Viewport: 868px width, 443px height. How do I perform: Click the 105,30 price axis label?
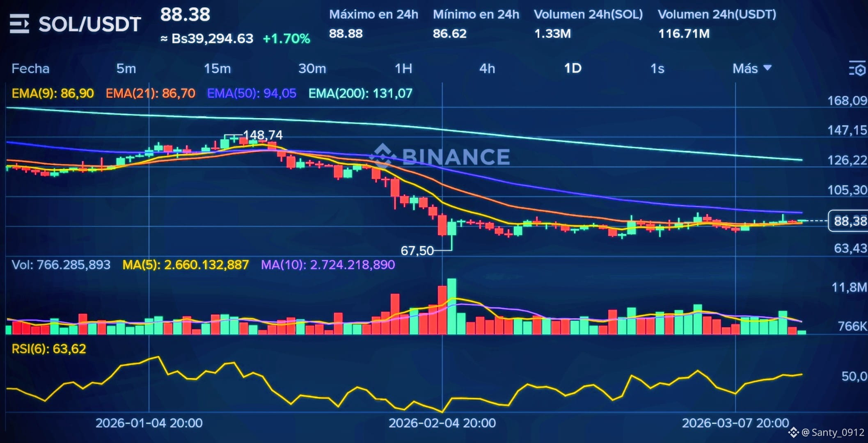tap(847, 190)
